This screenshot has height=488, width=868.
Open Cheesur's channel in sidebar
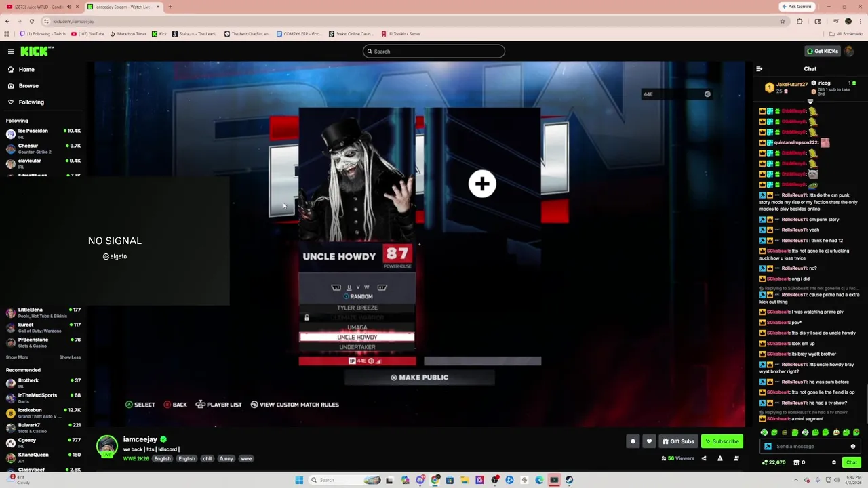point(42,148)
